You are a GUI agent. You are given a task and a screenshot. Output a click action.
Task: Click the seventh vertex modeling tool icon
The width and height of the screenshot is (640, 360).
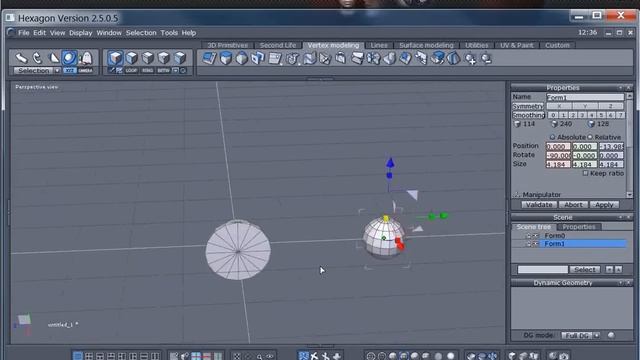(x=309, y=58)
